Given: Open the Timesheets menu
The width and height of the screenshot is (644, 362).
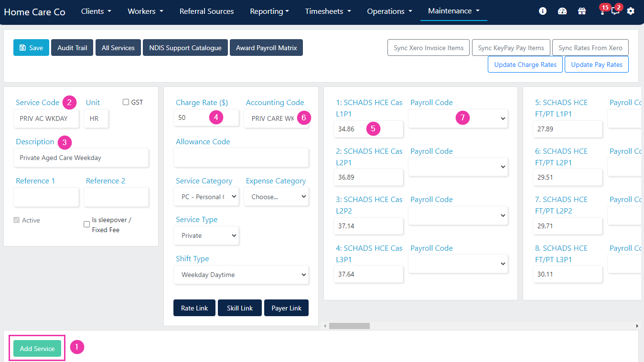Looking at the screenshot, I should point(328,11).
